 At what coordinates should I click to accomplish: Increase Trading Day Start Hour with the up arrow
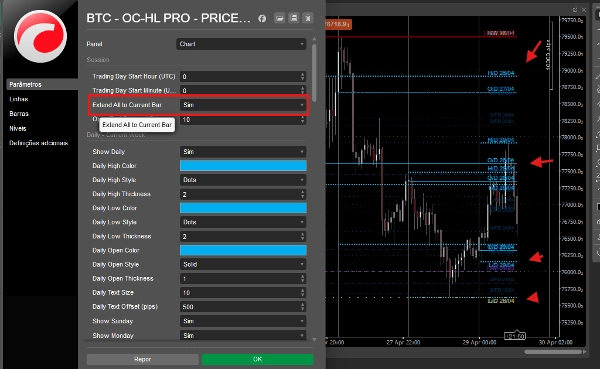(303, 74)
